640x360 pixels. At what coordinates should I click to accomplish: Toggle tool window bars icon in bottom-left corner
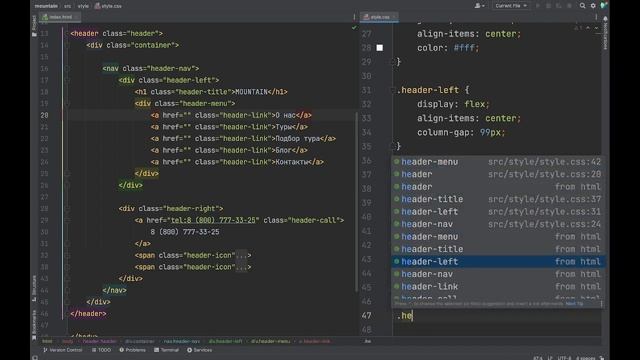click(x=35, y=358)
